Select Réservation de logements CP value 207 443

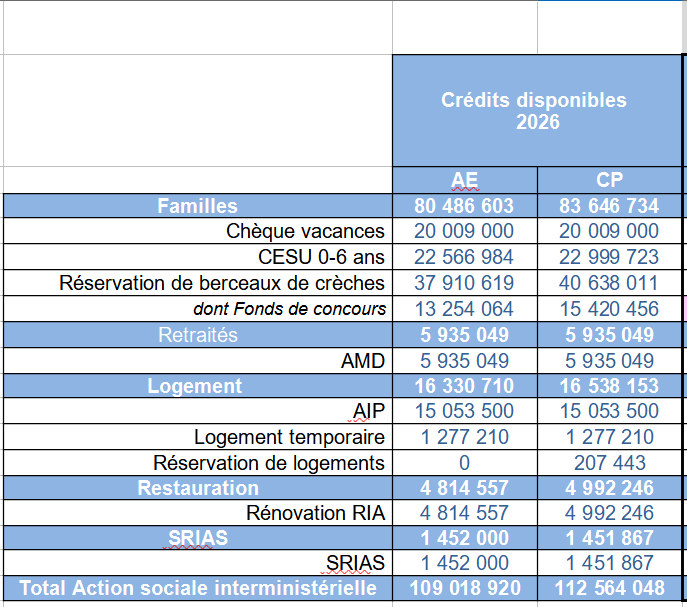click(612, 463)
